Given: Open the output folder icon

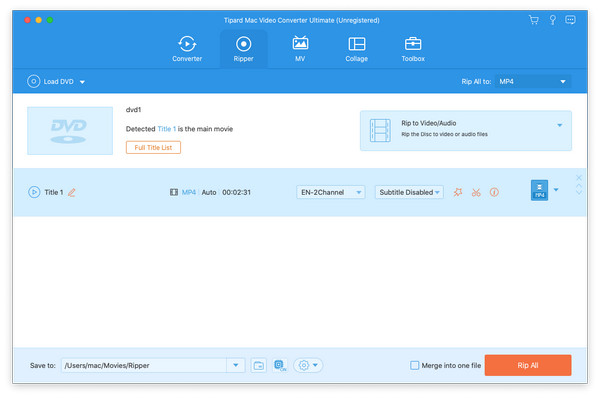Looking at the screenshot, I should (x=259, y=365).
